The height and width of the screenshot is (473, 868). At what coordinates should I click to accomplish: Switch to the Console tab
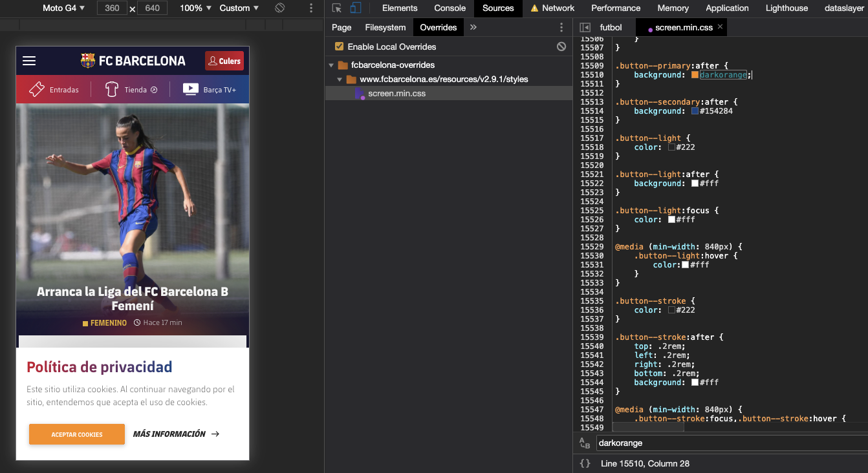click(450, 8)
